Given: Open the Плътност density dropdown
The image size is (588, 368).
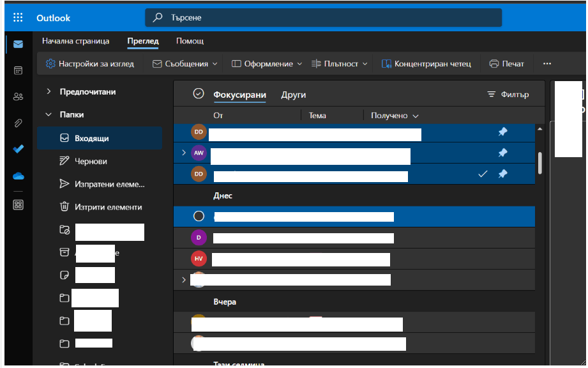Looking at the screenshot, I should pyautogui.click(x=340, y=64).
